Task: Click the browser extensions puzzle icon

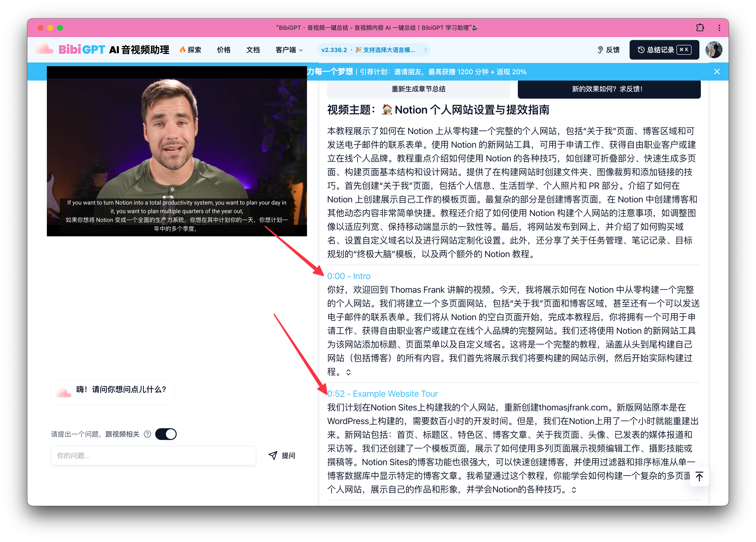Action: (700, 28)
